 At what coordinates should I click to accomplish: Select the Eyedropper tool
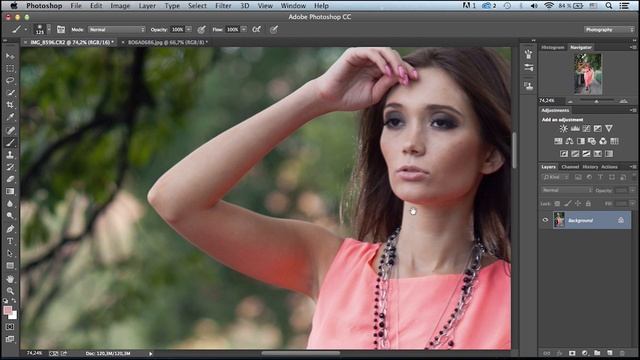pos(10,117)
